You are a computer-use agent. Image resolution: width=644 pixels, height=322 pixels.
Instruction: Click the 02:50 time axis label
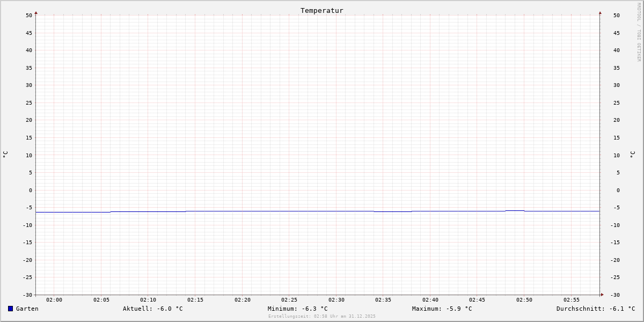(x=524, y=299)
